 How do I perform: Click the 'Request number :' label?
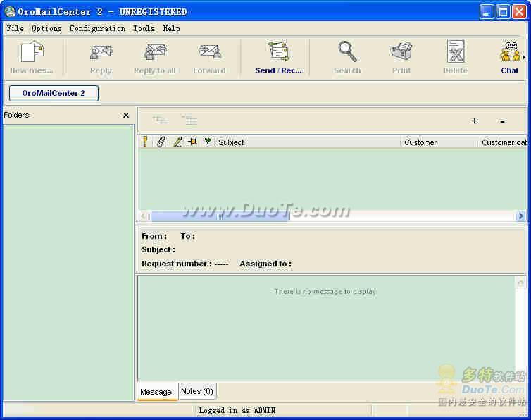[177, 264]
